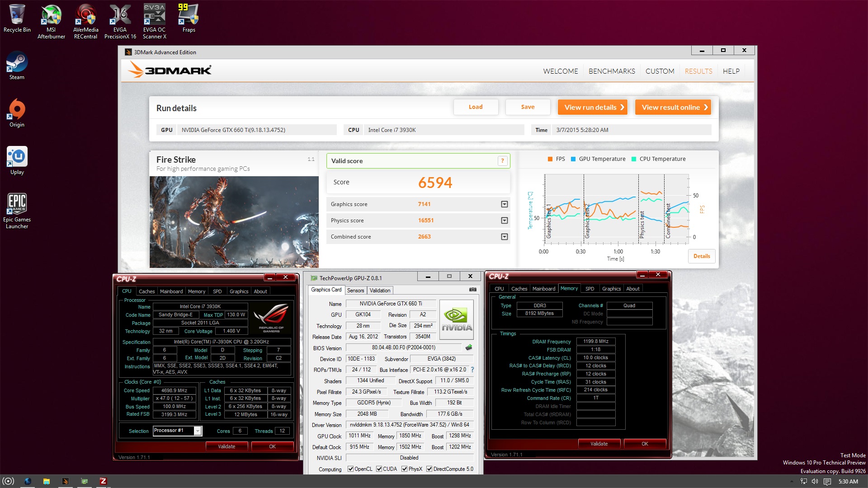
Task: Click the BIOS Version field in GPU-Z
Action: click(x=404, y=348)
